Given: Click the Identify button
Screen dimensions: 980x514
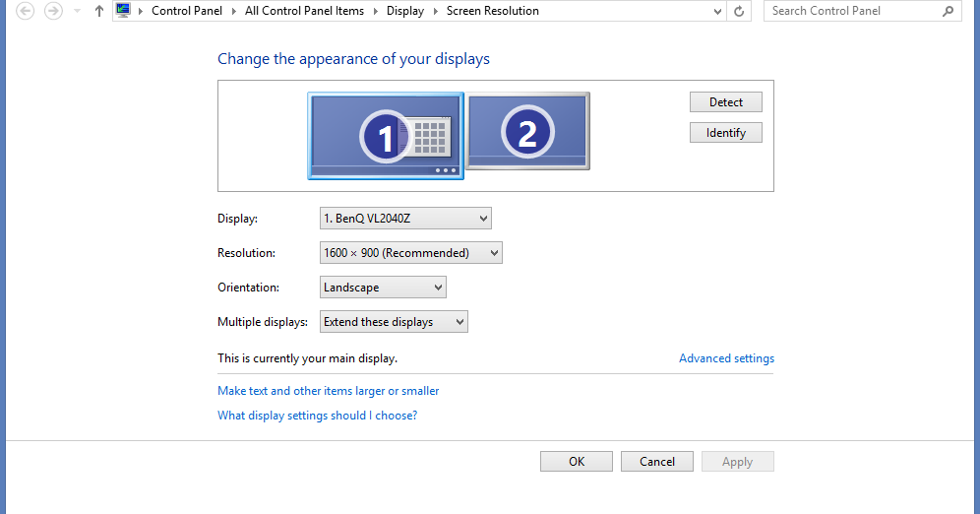Looking at the screenshot, I should (x=725, y=133).
